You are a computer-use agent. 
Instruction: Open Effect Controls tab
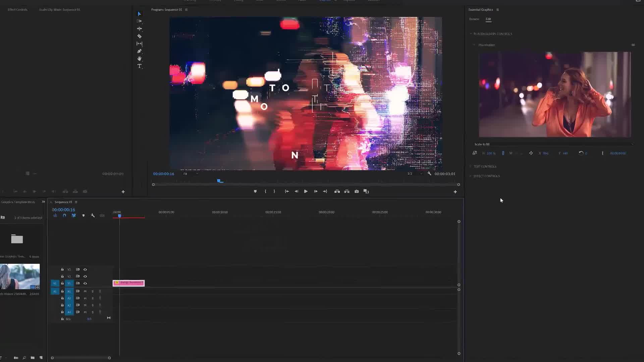point(17,10)
